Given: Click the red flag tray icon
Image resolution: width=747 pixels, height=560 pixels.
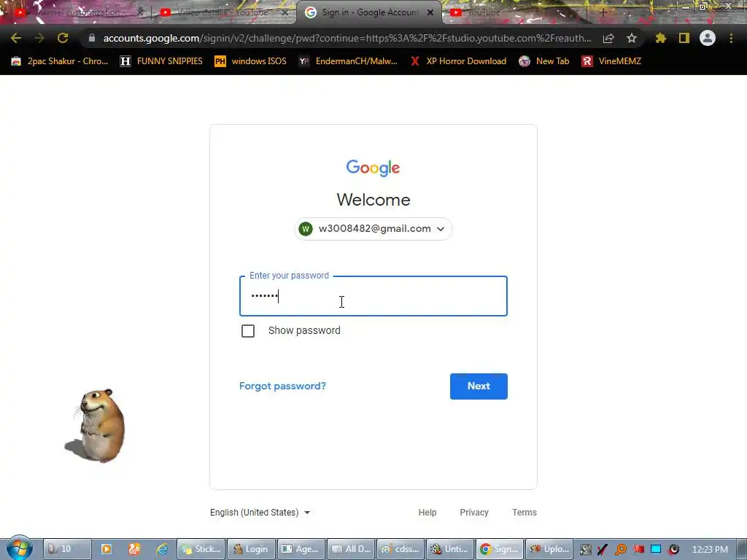Looking at the screenshot, I should [639, 550].
